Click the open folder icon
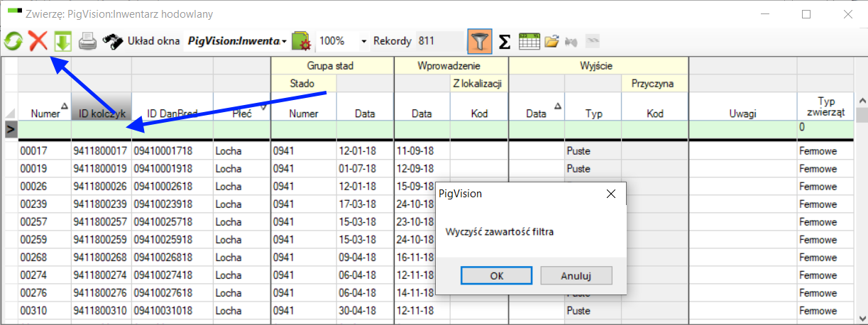 point(552,42)
